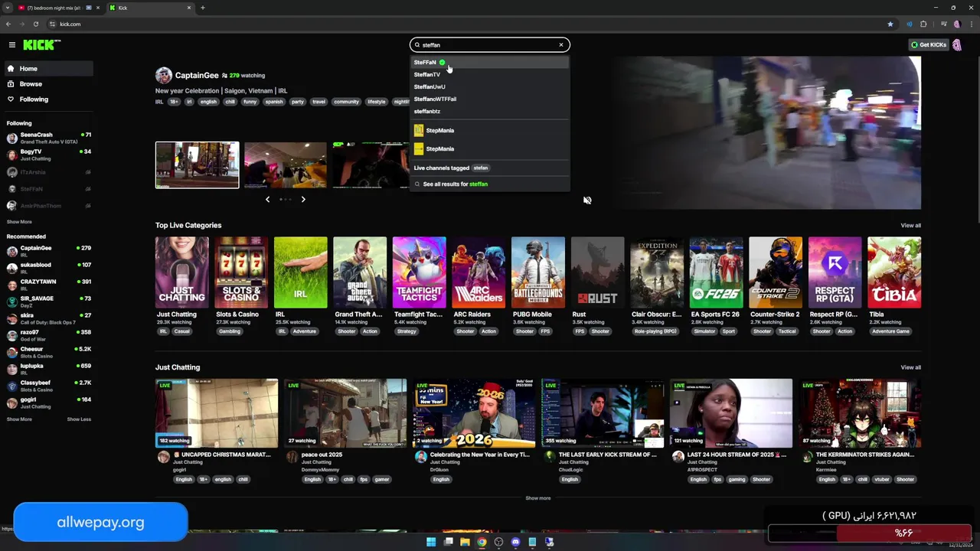Collapse recommended list with Show Less

click(79, 419)
